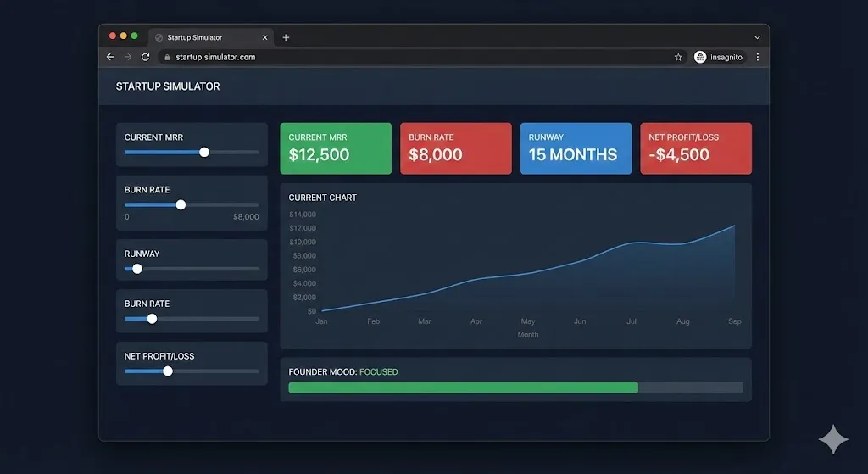The image size is (868, 474).
Task: Open the browser three-dot menu
Action: coord(757,57)
